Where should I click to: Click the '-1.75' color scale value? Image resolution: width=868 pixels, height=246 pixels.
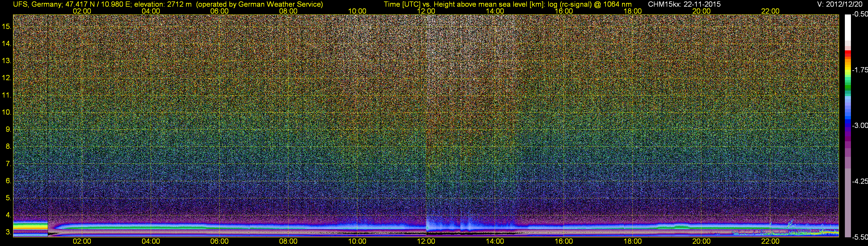click(x=860, y=70)
